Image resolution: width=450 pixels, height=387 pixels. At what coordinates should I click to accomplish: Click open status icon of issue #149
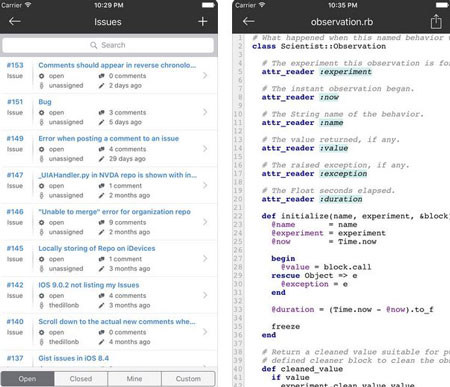coord(42,149)
